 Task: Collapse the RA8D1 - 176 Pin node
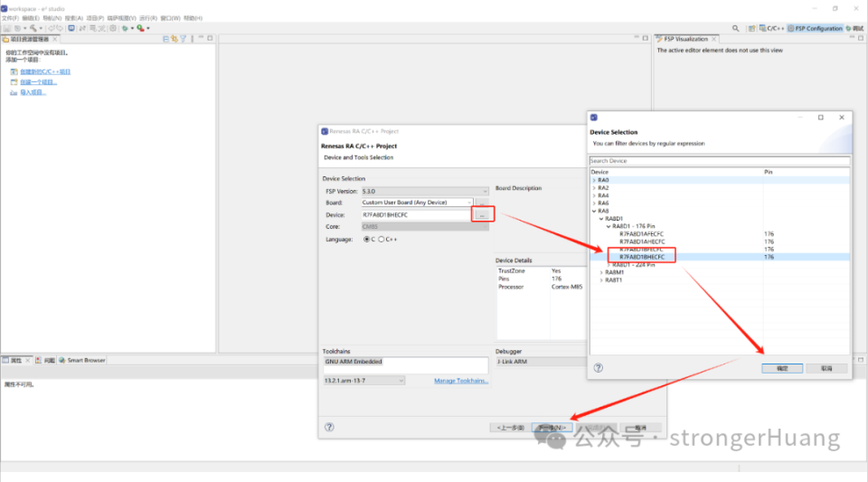[609, 227]
